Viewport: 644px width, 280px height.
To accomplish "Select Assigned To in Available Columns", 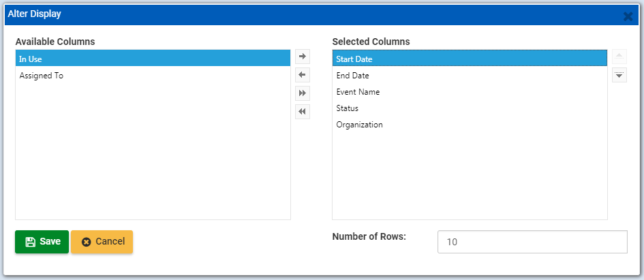I will 153,76.
